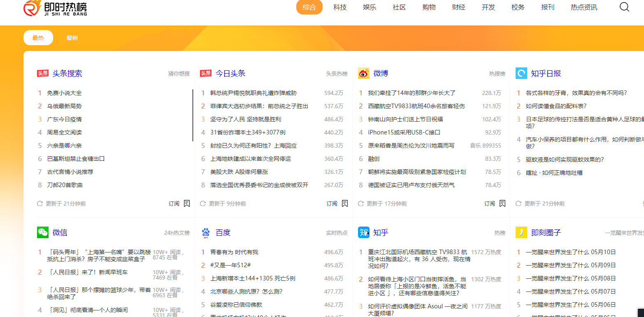The height and width of the screenshot is (317, 644).
Task: Open #又是一年512# Baidu item
Action: click(x=230, y=265)
